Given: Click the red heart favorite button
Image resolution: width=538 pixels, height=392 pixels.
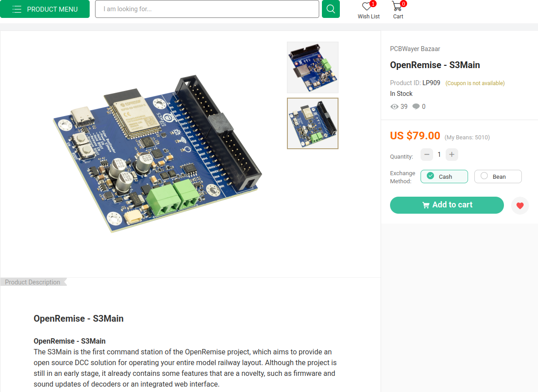Looking at the screenshot, I should pyautogui.click(x=520, y=206).
